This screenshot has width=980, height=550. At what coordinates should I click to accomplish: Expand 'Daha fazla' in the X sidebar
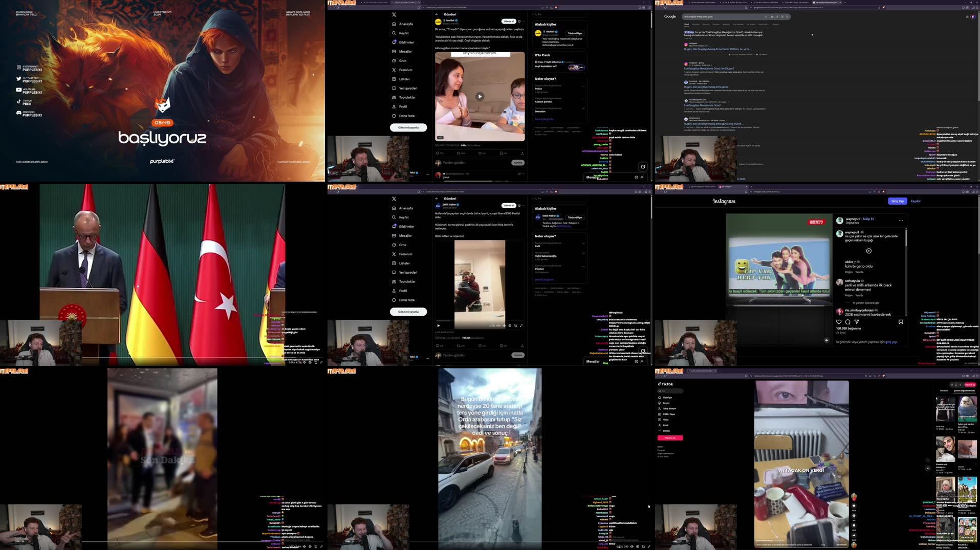point(406,116)
